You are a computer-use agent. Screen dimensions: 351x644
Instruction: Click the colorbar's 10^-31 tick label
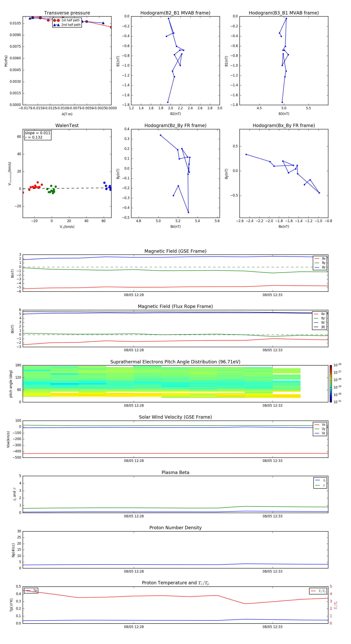[x=337, y=402]
